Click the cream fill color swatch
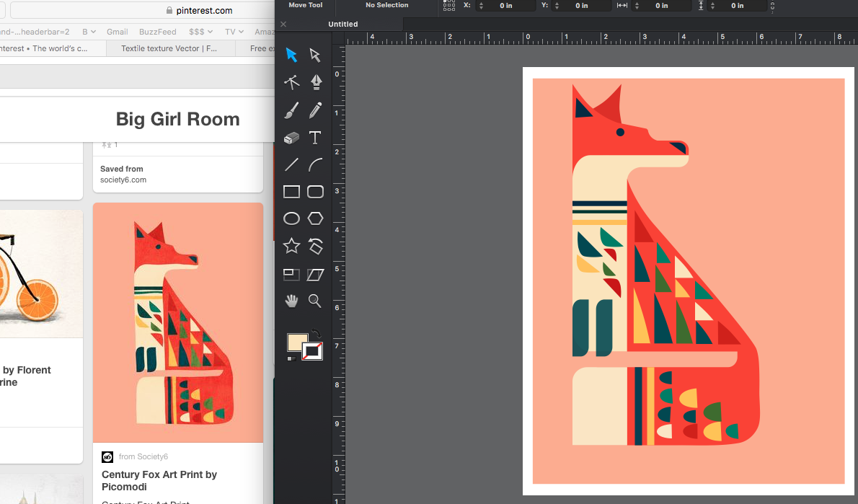Viewport: 858px width, 504px height. pyautogui.click(x=296, y=342)
